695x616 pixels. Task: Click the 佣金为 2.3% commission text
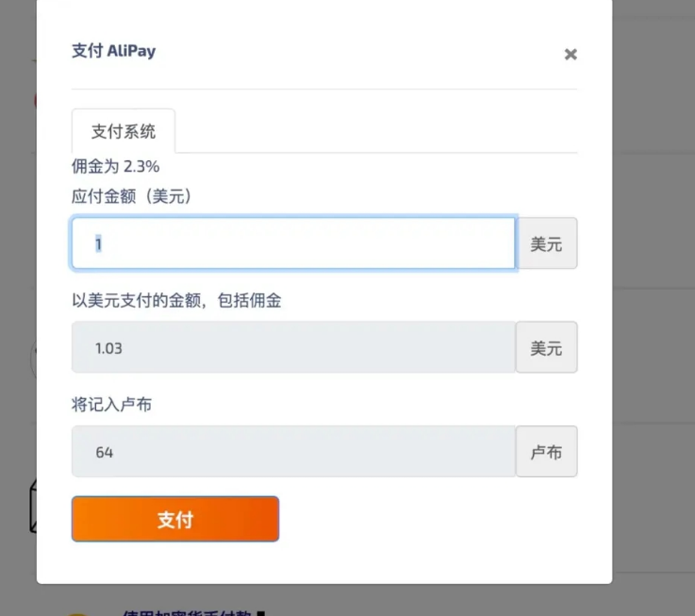pyautogui.click(x=116, y=166)
